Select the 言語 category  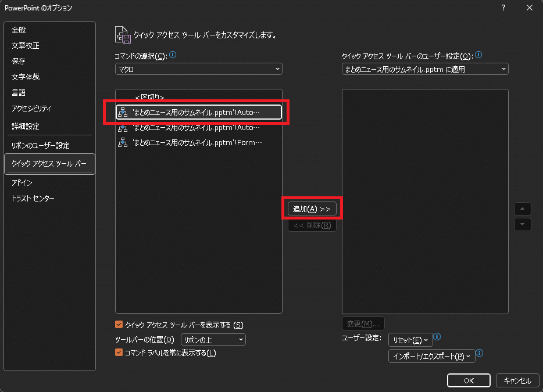point(49,93)
